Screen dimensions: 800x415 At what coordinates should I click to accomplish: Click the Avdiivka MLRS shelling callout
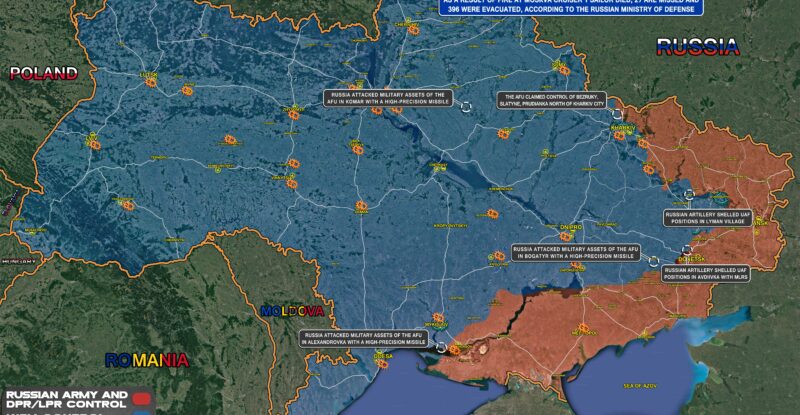[705, 273]
